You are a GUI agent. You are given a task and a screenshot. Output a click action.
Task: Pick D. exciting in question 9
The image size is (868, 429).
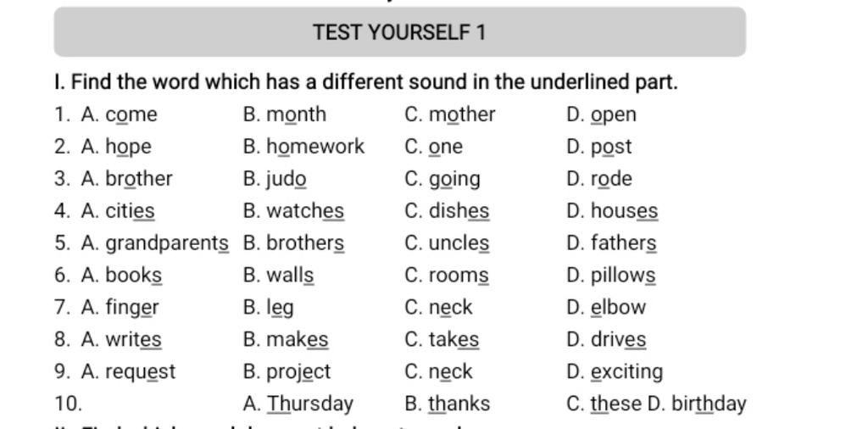[x=615, y=371]
